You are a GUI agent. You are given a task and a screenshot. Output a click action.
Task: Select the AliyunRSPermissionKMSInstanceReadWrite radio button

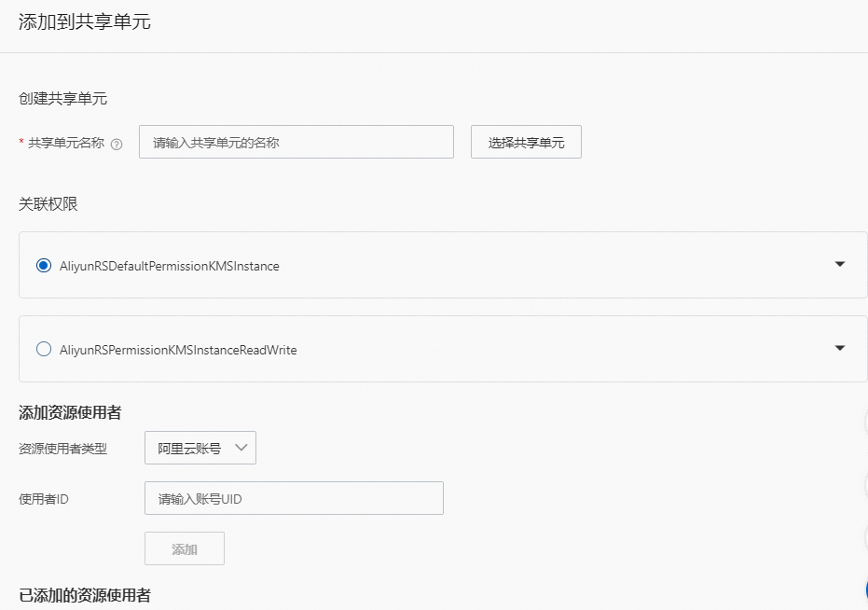42,349
